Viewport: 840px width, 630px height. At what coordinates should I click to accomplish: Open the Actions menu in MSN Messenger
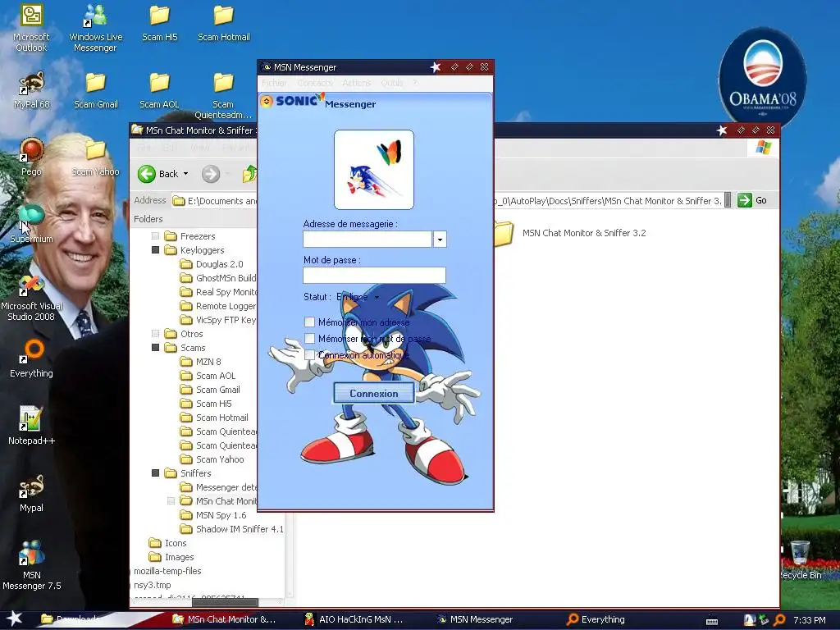pos(356,83)
